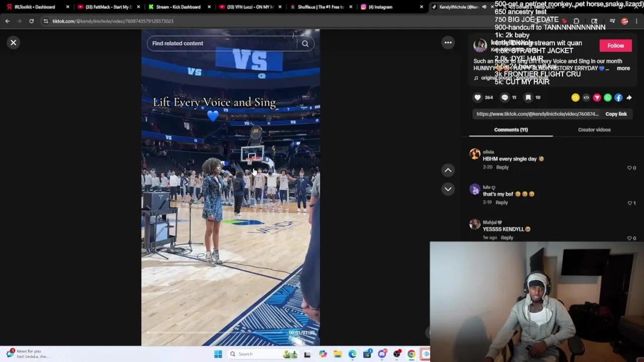This screenshot has width=644, height=362.
Task: Switch to the Comments (11) tab
Action: (511, 130)
